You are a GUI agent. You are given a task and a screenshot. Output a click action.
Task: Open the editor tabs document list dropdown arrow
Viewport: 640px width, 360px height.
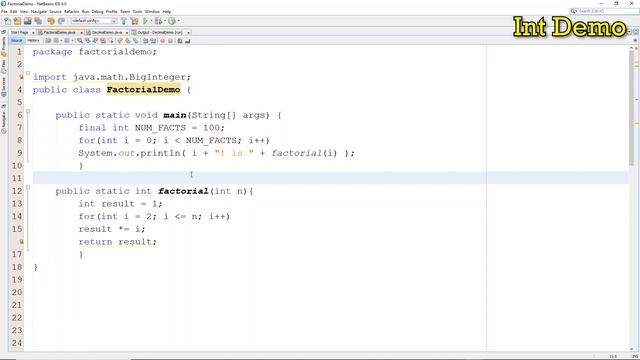[629, 31]
